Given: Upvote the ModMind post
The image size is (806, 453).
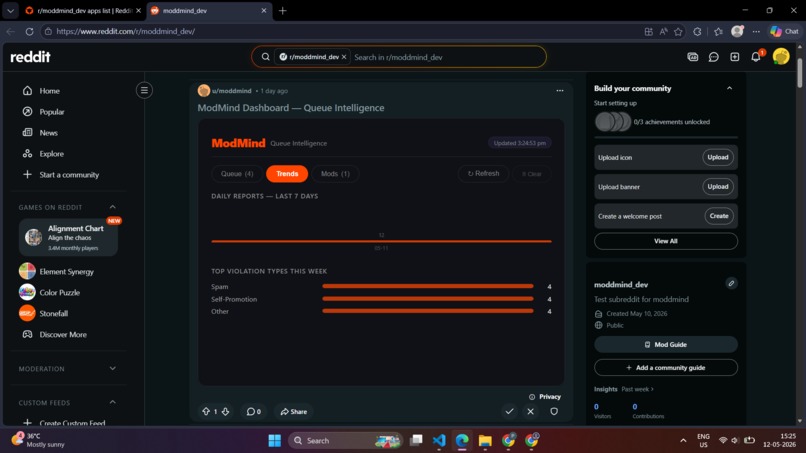Looking at the screenshot, I should pyautogui.click(x=206, y=411).
